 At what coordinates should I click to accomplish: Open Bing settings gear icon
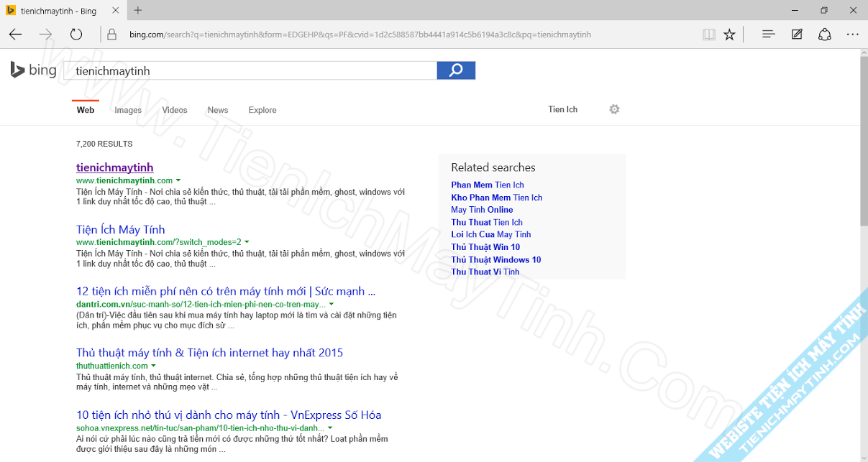coord(614,109)
